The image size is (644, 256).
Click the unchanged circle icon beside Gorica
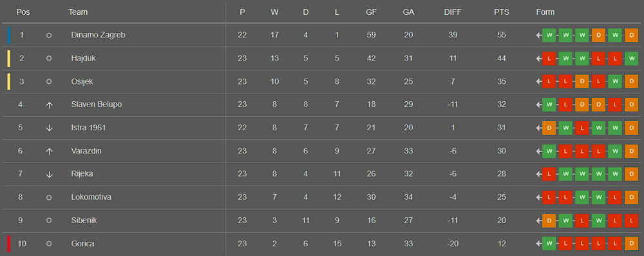coord(49,244)
